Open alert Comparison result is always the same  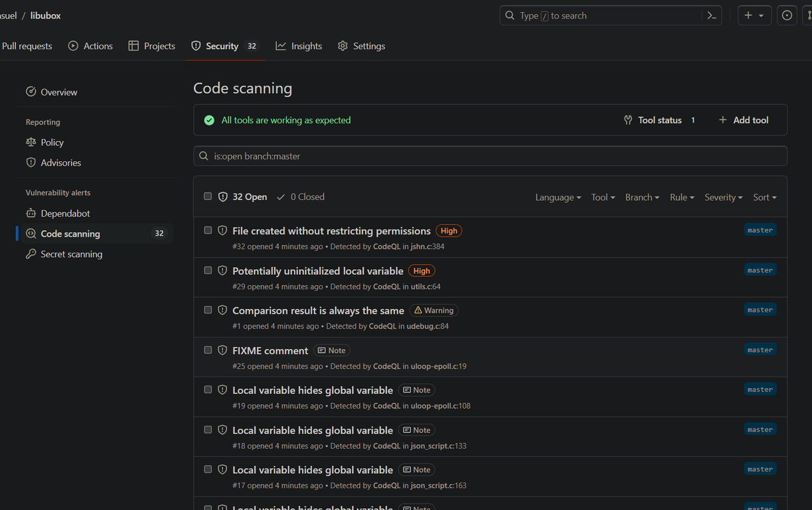coord(318,310)
